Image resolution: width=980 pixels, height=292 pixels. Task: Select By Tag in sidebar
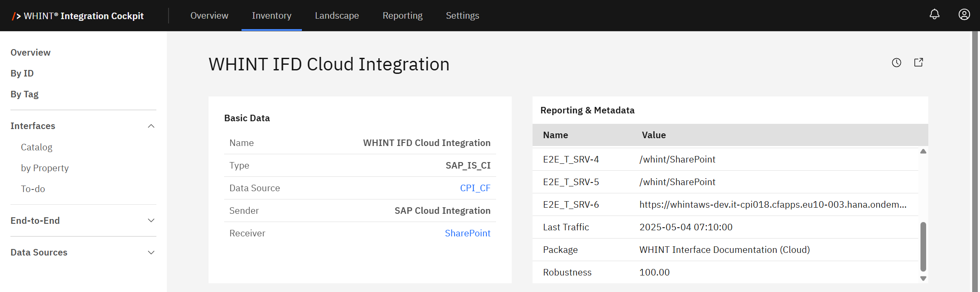[x=24, y=94]
